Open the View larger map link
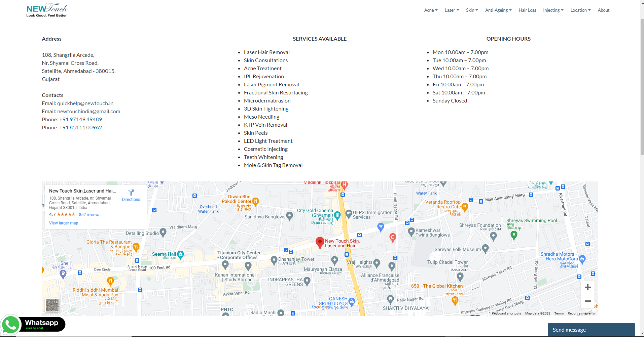 pyautogui.click(x=64, y=223)
